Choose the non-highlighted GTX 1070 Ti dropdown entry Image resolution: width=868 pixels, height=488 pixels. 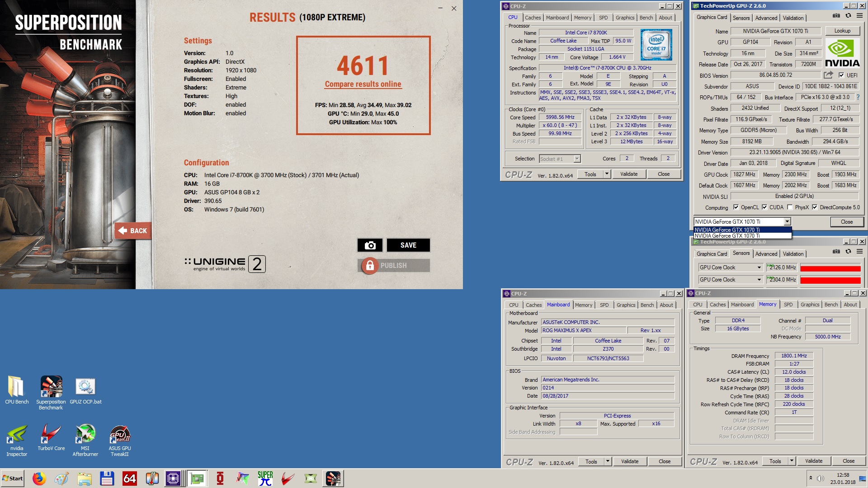pyautogui.click(x=742, y=235)
